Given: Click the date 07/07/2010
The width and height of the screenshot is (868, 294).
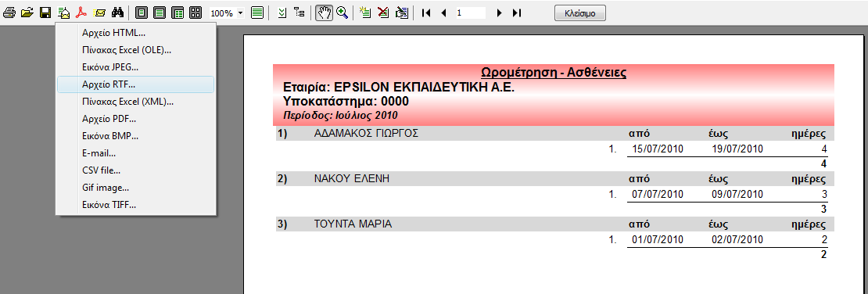Looking at the screenshot, I should point(658,195).
